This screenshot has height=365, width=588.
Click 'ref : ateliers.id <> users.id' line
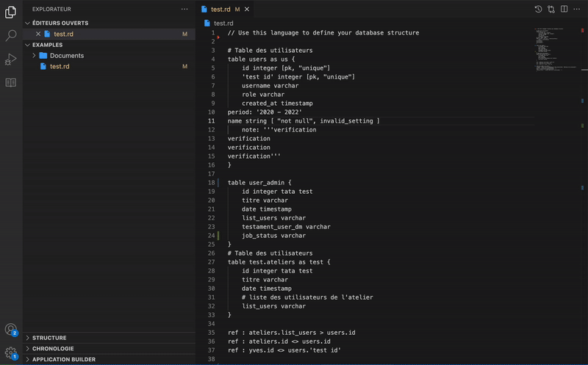[279, 341]
